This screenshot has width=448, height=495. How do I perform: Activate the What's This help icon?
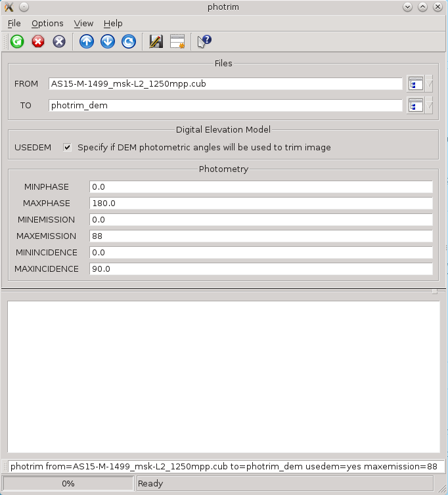204,41
